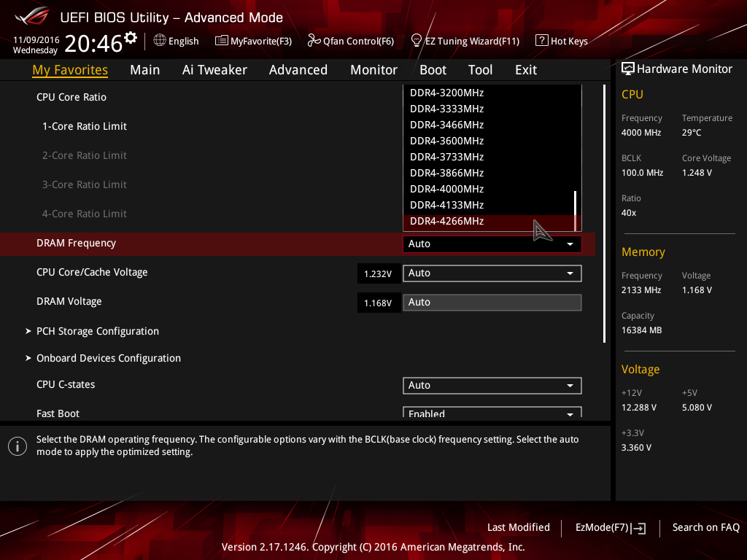Click the dropdown list scrollbar thumb
747x560 pixels.
(576, 211)
